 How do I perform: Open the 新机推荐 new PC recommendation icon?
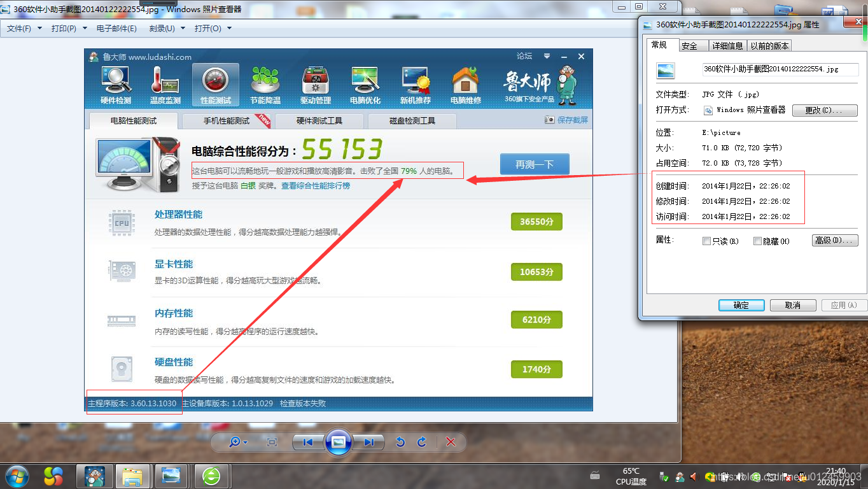pyautogui.click(x=416, y=84)
